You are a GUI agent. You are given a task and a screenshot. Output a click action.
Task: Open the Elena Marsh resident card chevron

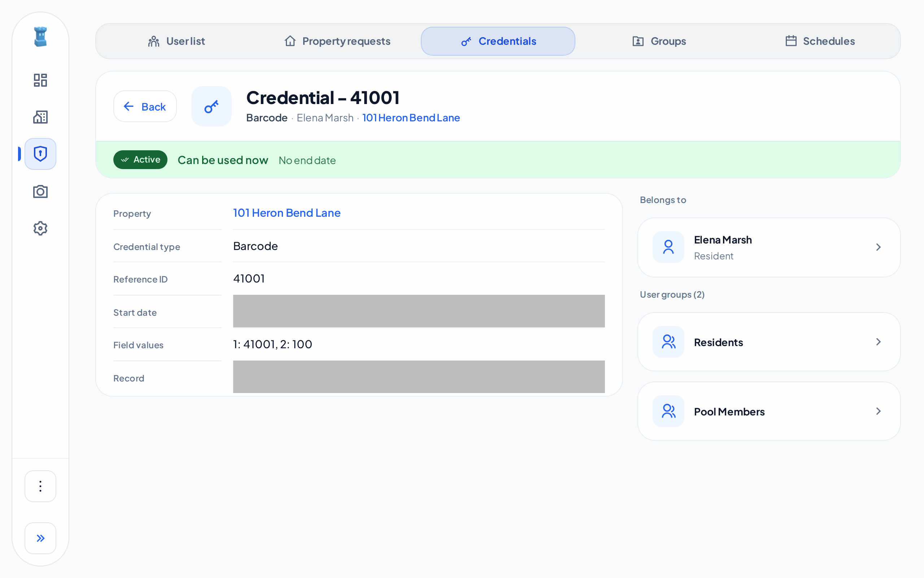878,247
